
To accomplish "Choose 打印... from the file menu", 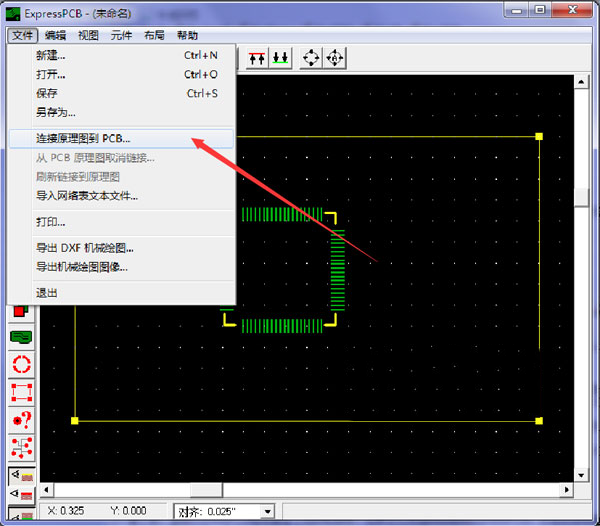I will point(121,222).
